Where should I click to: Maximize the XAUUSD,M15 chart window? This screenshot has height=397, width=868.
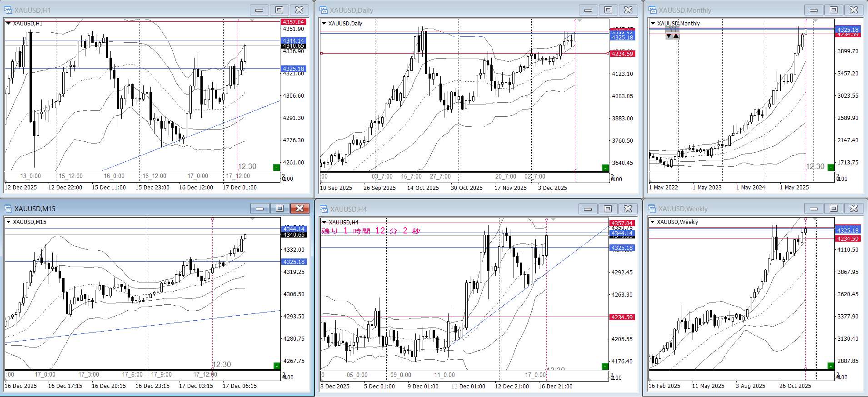pyautogui.click(x=279, y=208)
